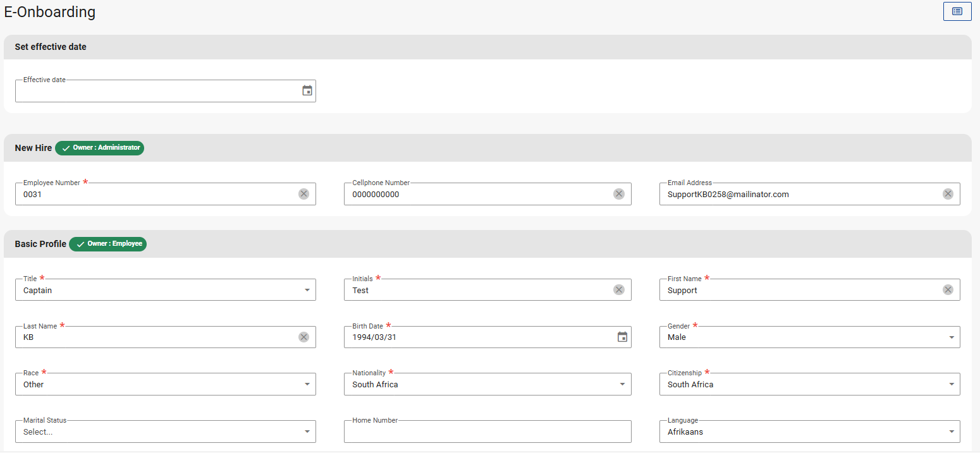980x453 pixels.
Task: Open the Citizenship dropdown
Action: tap(952, 384)
